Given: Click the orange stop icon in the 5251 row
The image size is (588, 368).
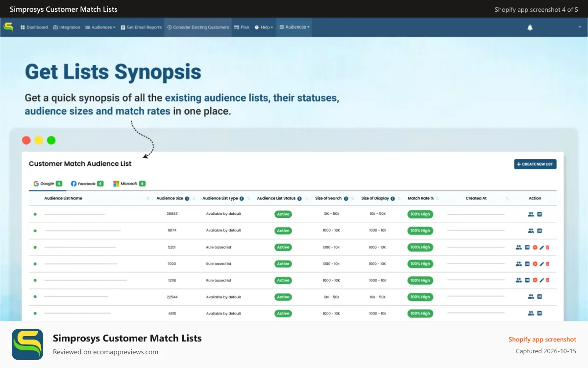Looking at the screenshot, I should 535,247.
